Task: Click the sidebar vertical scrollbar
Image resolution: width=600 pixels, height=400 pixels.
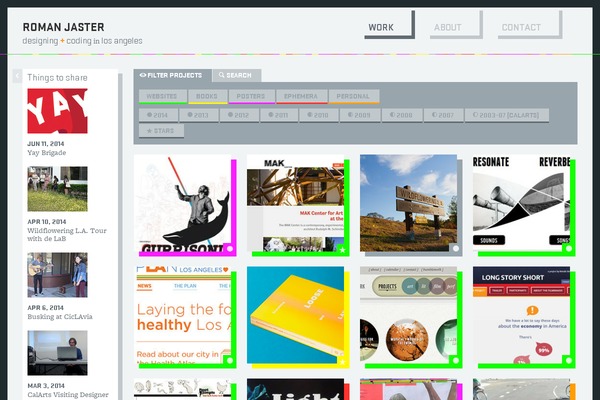Action: 120,237
